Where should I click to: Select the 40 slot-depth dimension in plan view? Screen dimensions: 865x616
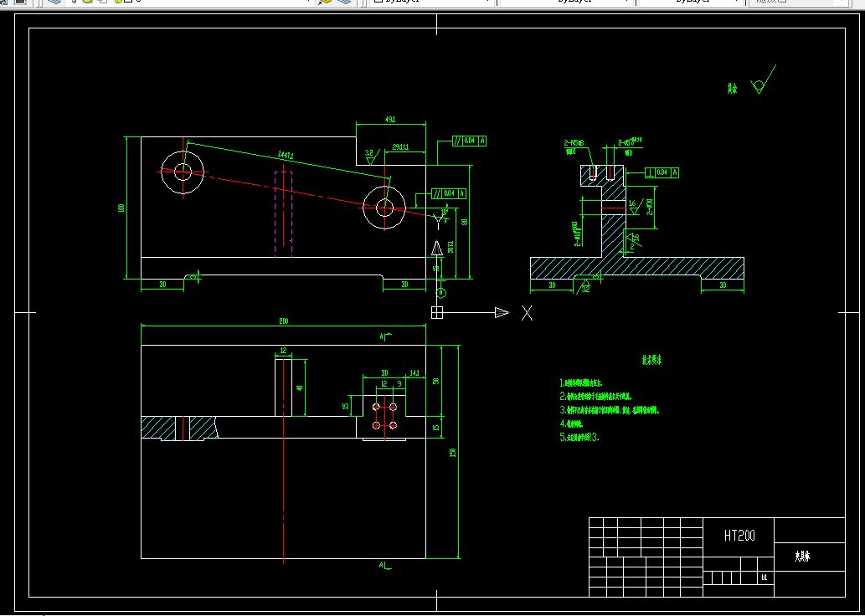pos(300,388)
